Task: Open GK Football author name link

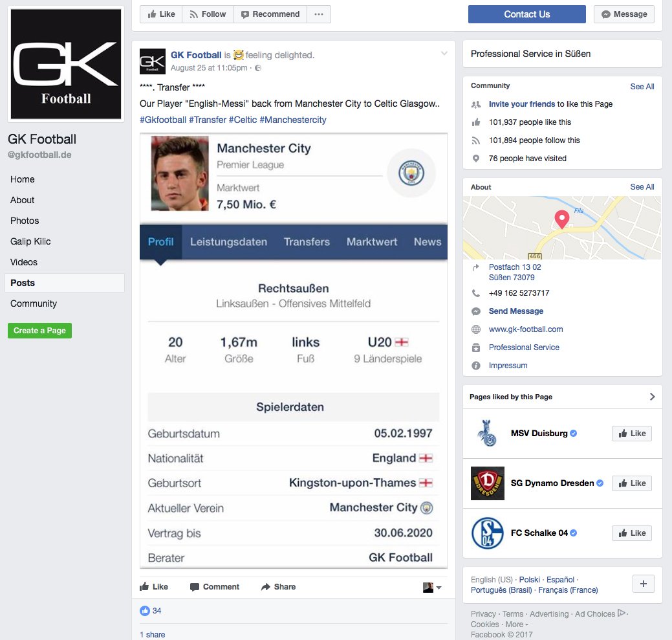Action: [196, 55]
